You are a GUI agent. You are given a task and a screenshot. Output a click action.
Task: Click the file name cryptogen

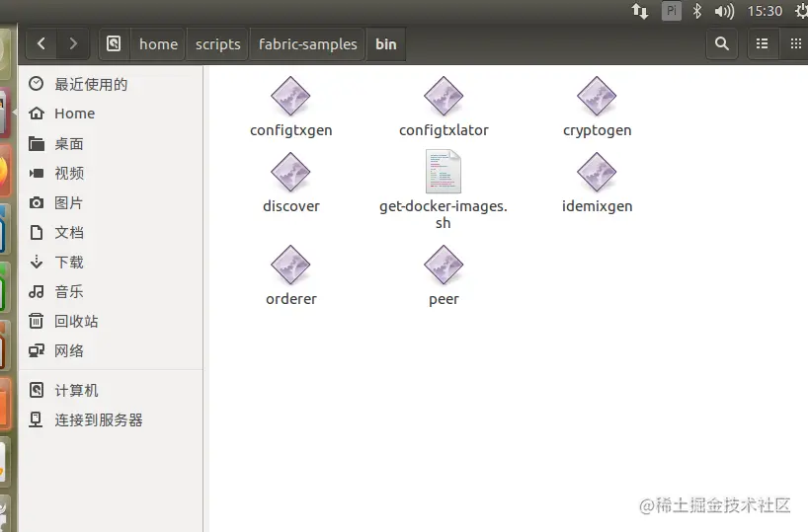pos(597,131)
